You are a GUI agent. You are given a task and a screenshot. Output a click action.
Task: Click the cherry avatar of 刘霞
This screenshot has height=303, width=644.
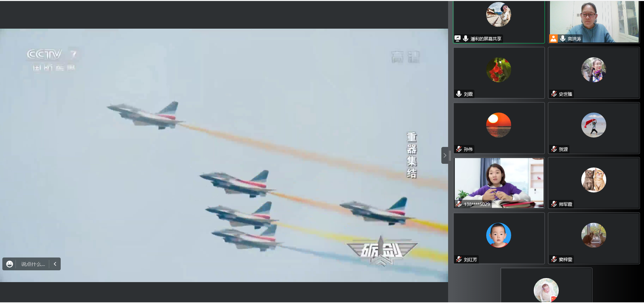498,70
